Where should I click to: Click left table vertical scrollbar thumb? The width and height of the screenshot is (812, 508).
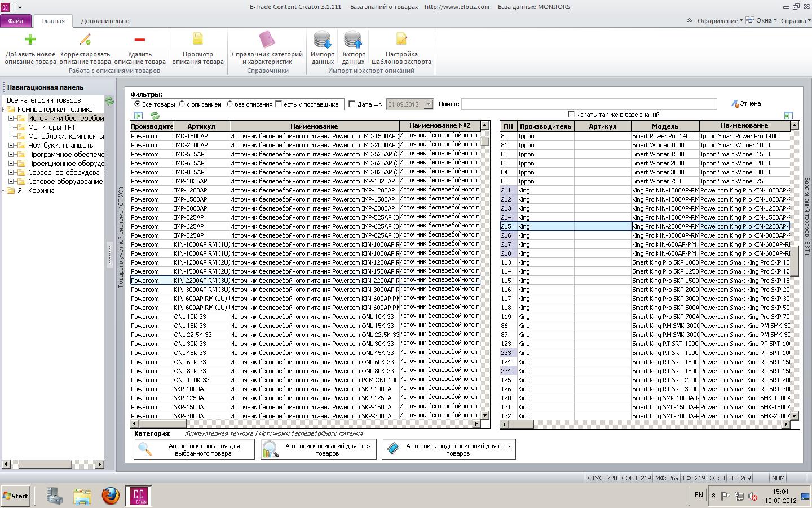[485, 142]
